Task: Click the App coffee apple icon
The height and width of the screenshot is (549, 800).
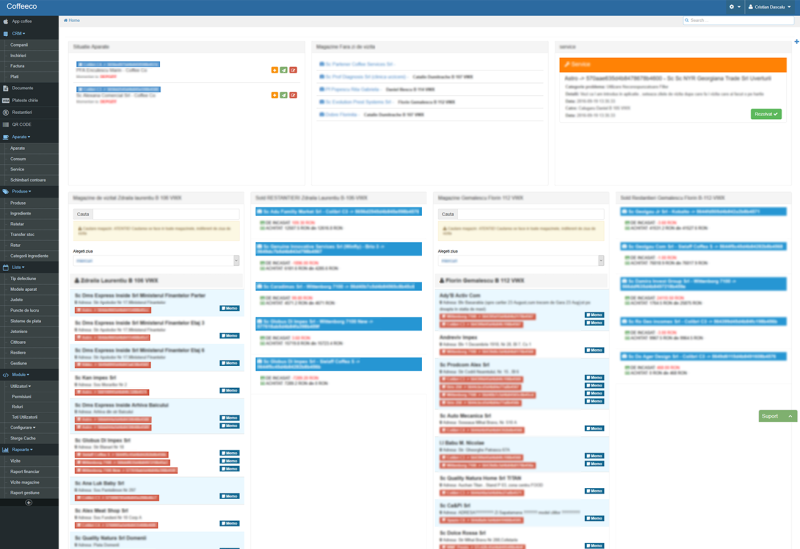Action: [x=5, y=20]
